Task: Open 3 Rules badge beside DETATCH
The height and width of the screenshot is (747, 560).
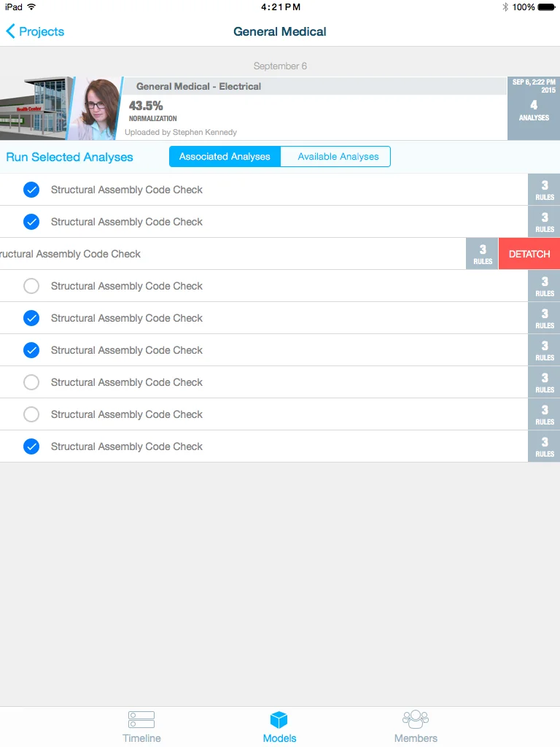Action: pyautogui.click(x=483, y=254)
